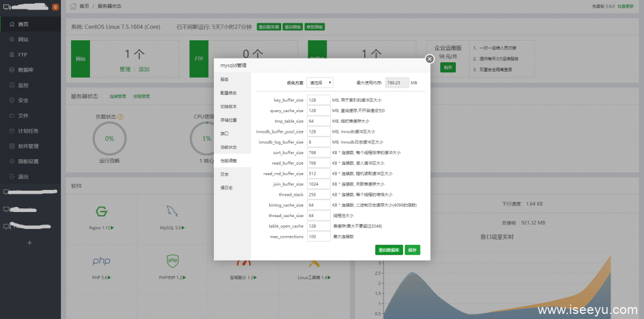Image resolution: width=644 pixels, height=319 pixels.
Task: Open the 数据库 database item in sidebar
Action: click(30, 70)
